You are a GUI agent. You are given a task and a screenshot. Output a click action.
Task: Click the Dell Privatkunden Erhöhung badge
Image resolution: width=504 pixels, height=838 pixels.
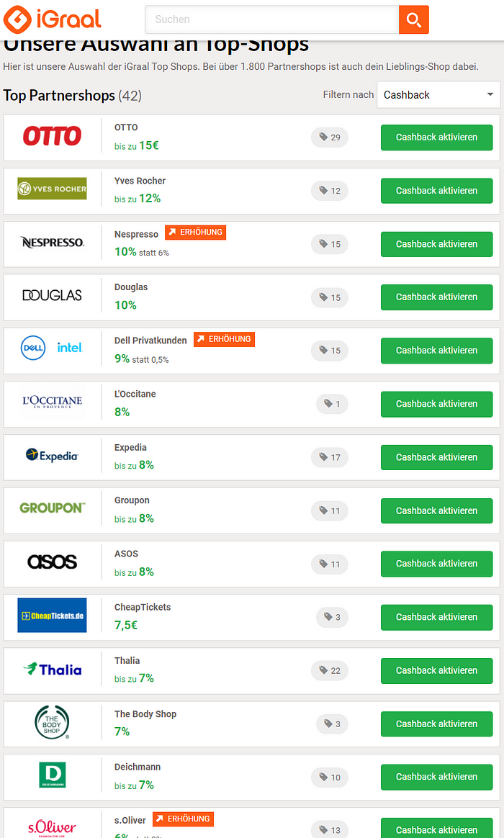tap(224, 339)
